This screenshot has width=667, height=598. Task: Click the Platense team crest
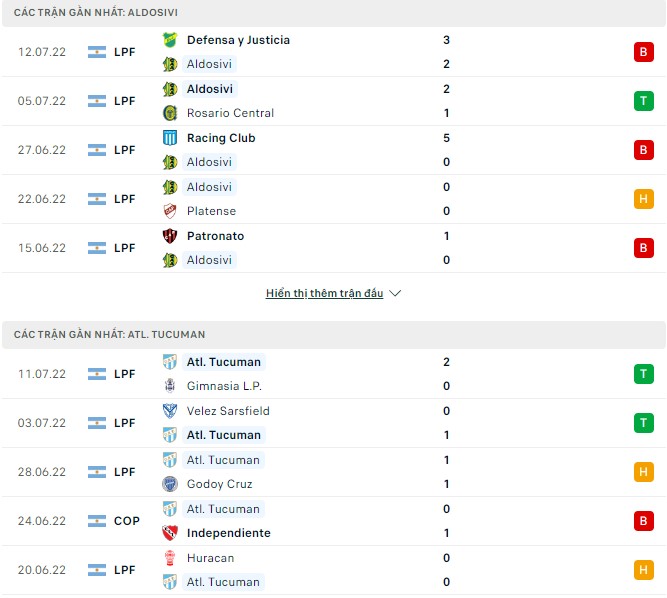coord(170,211)
